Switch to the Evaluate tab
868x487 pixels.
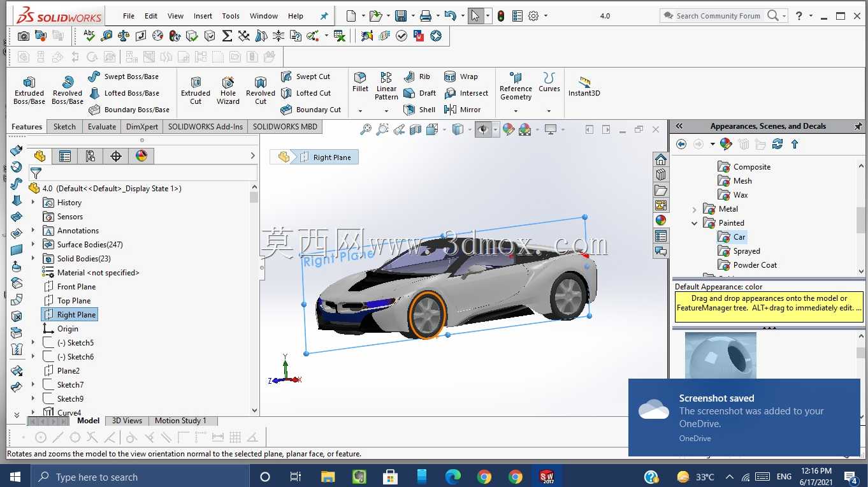[x=102, y=127]
